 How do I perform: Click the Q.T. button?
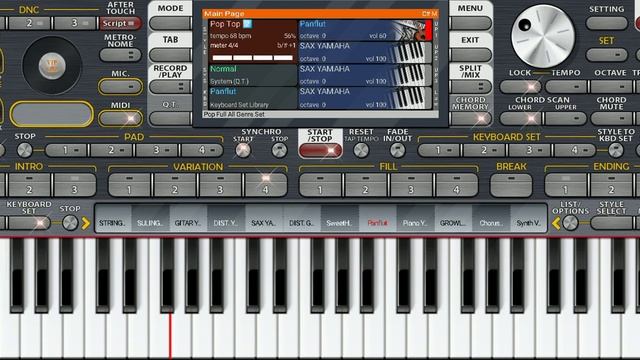[170, 118]
